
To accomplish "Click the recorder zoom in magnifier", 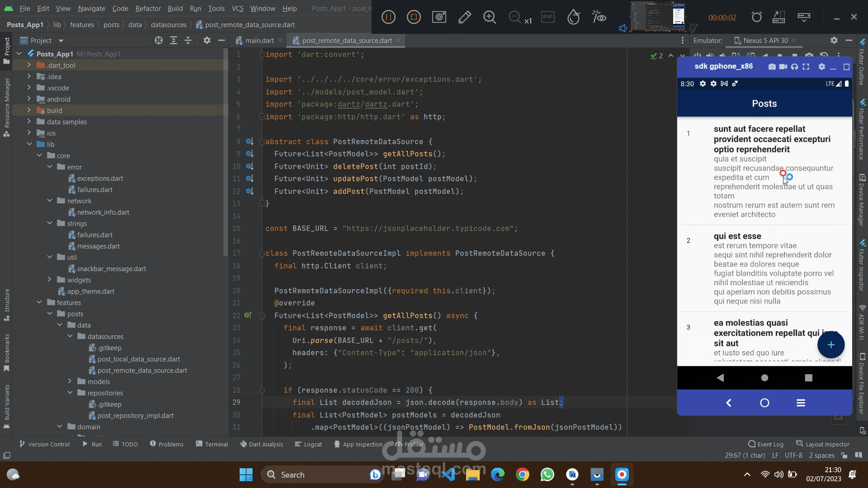I will pos(490,17).
